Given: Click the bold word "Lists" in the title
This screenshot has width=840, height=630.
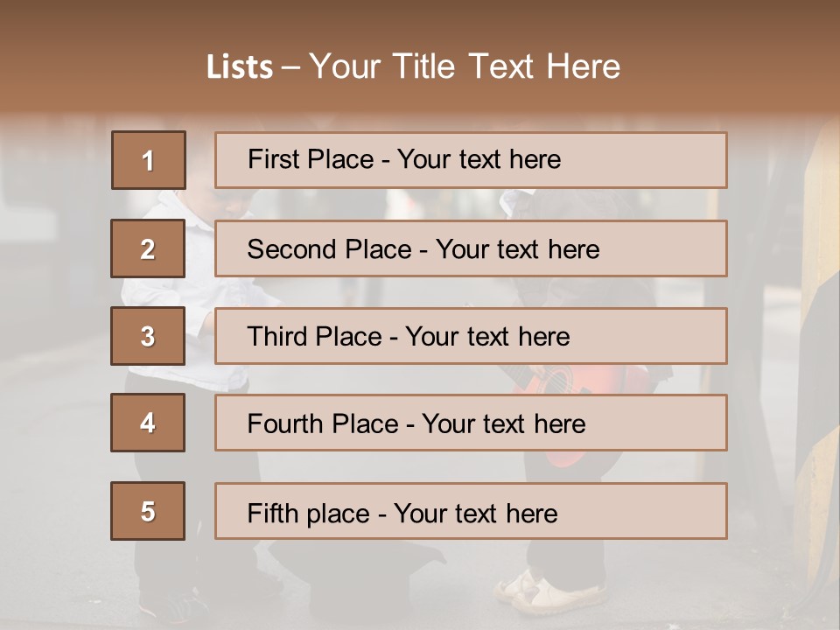Looking at the screenshot, I should click(239, 67).
